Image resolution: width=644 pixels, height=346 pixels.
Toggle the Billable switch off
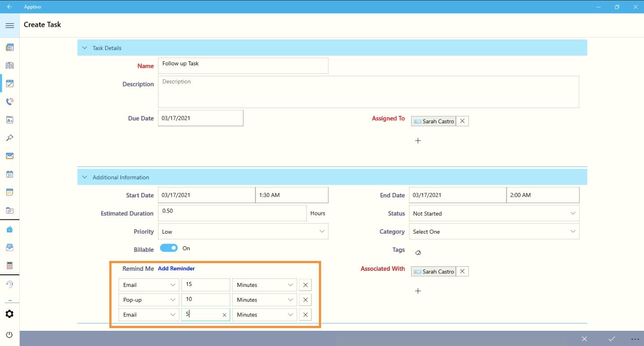pyautogui.click(x=169, y=248)
